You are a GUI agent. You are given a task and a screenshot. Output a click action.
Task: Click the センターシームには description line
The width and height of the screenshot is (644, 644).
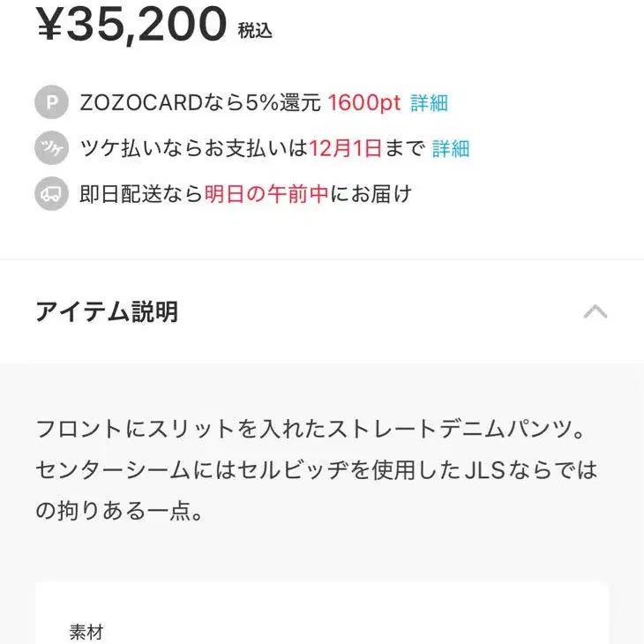[x=316, y=470]
